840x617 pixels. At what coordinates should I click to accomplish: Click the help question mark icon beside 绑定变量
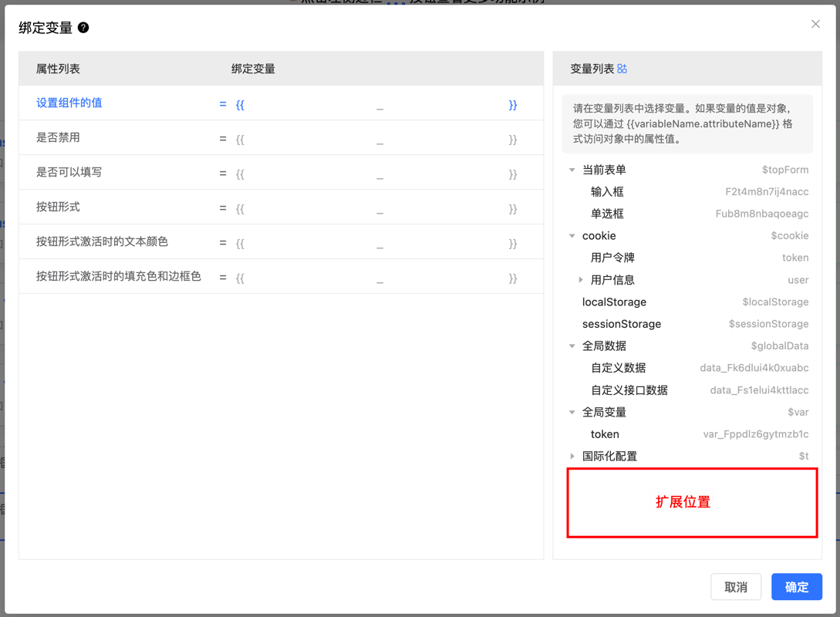[83, 28]
